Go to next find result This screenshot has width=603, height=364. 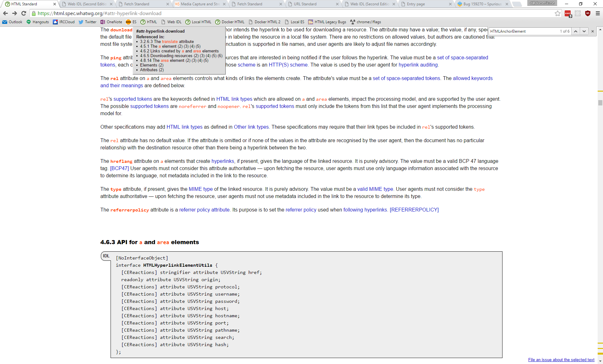click(x=584, y=31)
